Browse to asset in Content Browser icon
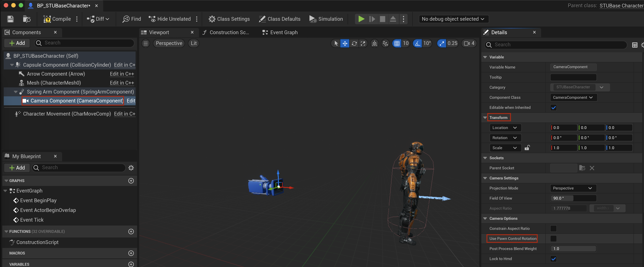 (x=27, y=19)
